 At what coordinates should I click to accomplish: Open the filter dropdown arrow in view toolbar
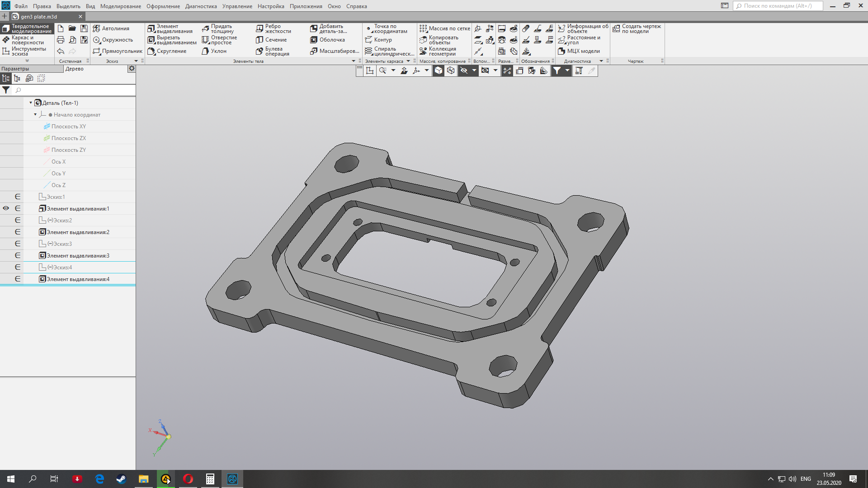point(567,70)
